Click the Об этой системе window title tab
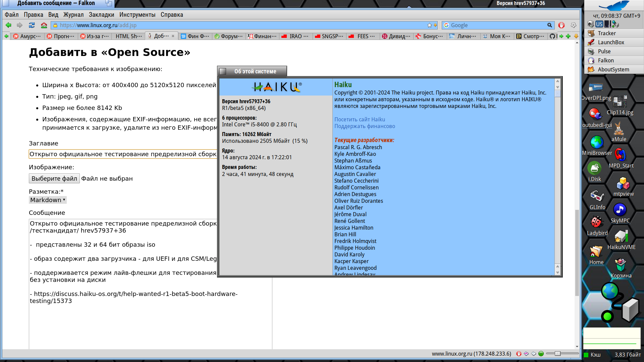The width and height of the screenshot is (644, 362). (252, 71)
